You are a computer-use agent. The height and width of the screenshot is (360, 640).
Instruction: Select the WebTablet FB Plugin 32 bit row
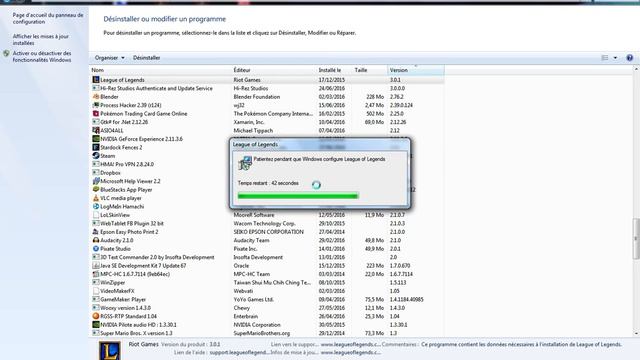(x=267, y=223)
